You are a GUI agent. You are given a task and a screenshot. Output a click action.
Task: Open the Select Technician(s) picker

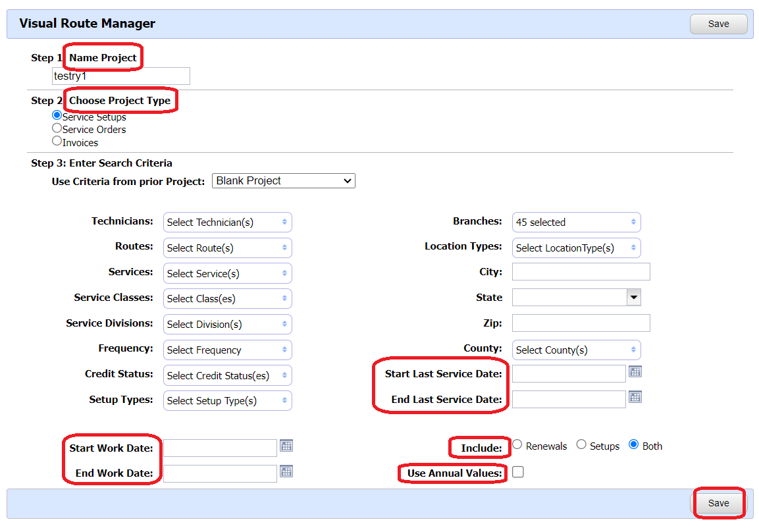[227, 222]
